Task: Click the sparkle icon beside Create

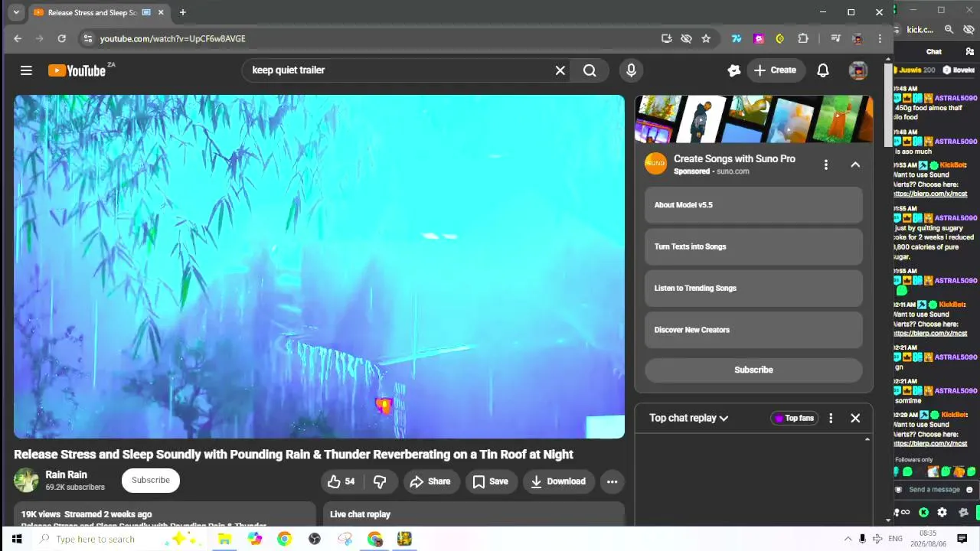Action: (x=733, y=70)
